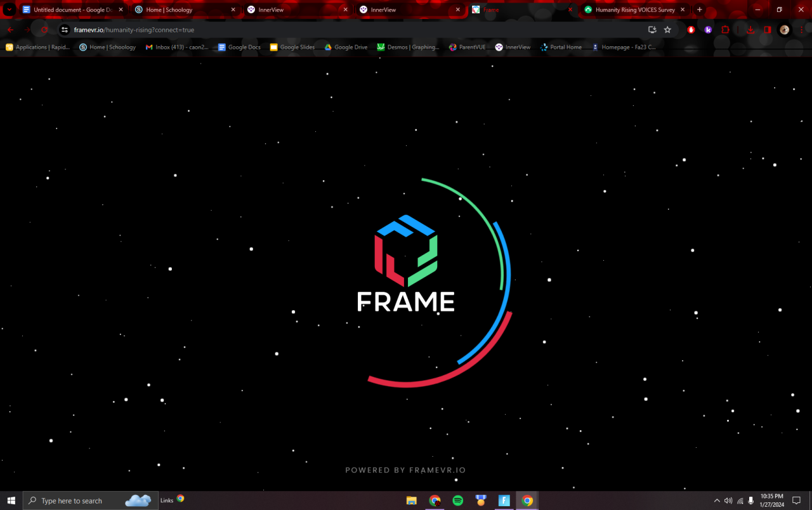The width and height of the screenshot is (812, 510).
Task: Bookmark this page with the star icon
Action: point(667,30)
